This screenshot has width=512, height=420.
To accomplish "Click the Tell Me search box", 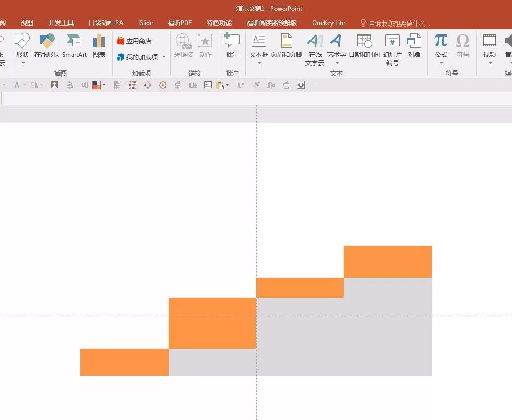I will pyautogui.click(x=395, y=23).
